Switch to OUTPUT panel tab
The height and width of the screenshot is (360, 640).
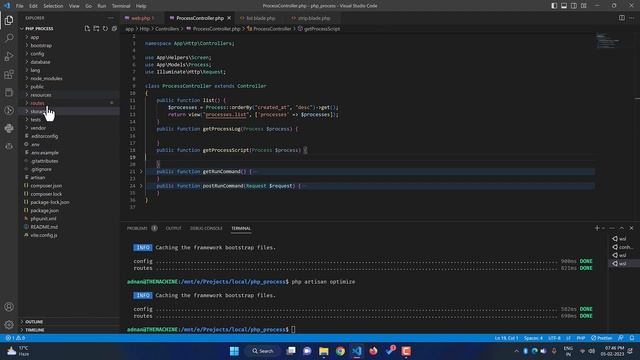click(x=173, y=228)
